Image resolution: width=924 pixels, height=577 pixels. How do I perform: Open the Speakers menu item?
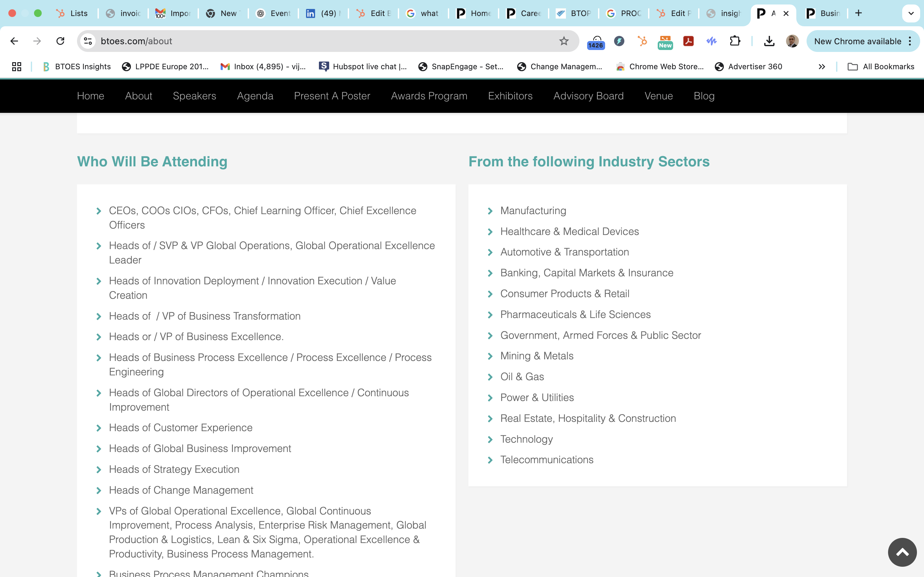point(194,96)
